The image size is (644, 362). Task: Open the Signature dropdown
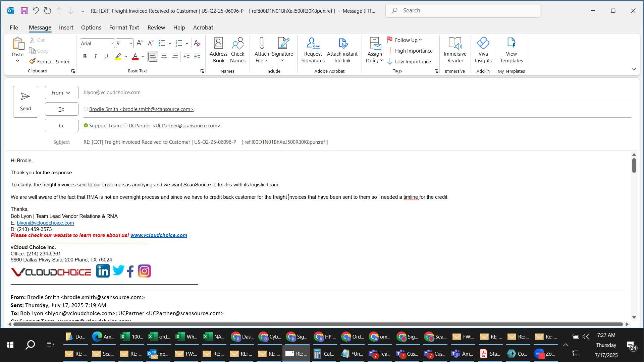pyautogui.click(x=282, y=50)
